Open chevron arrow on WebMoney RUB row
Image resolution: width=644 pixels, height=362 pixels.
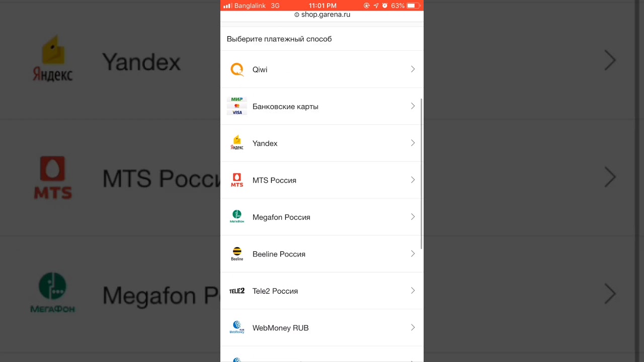[x=413, y=328]
